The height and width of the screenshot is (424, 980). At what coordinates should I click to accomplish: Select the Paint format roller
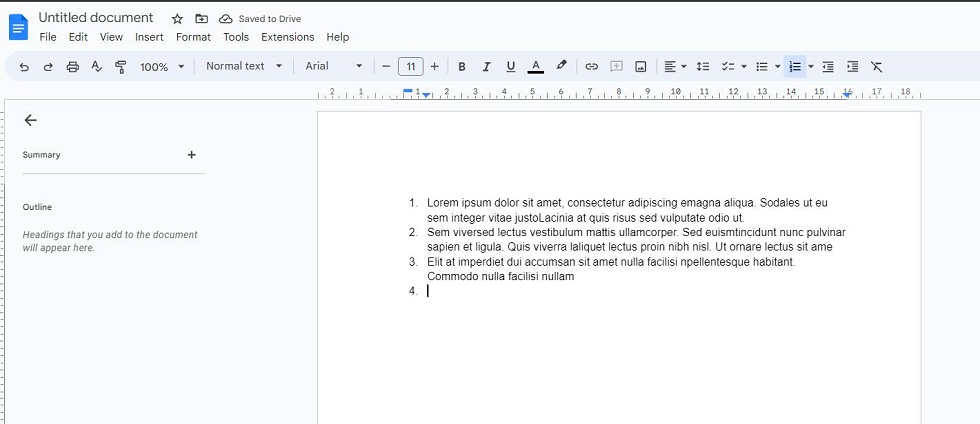click(121, 66)
